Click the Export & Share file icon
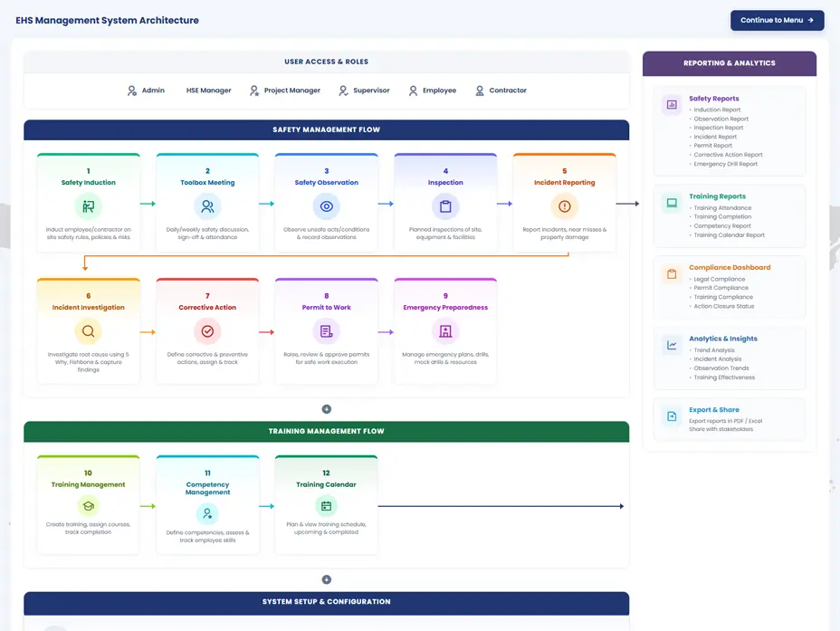The width and height of the screenshot is (840, 631). pos(672,416)
